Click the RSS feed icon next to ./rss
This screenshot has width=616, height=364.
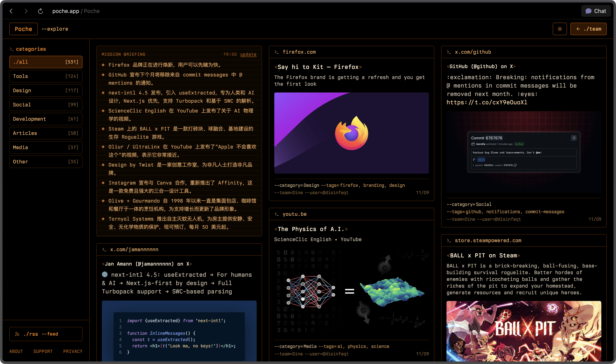pyautogui.click(x=17, y=334)
